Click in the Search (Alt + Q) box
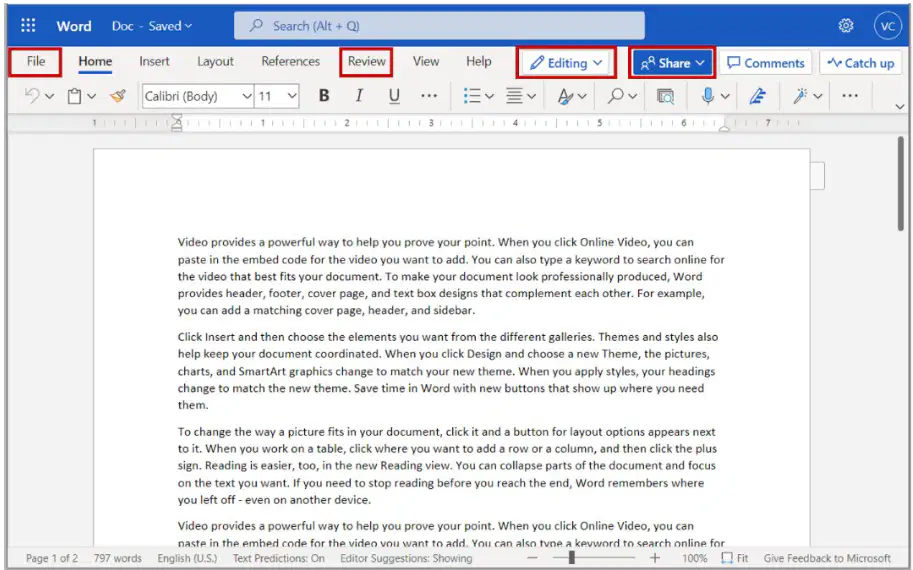 pyautogui.click(x=439, y=26)
